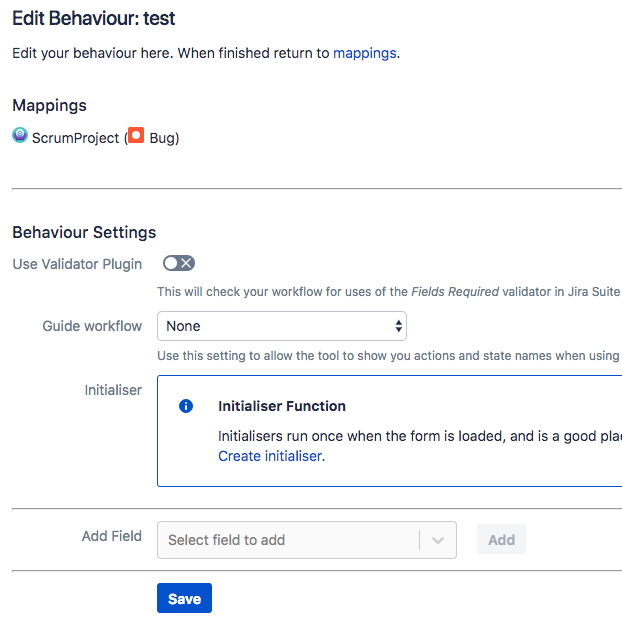Screen dimensions: 622x627
Task: Click the blue Save button
Action: coord(184,598)
